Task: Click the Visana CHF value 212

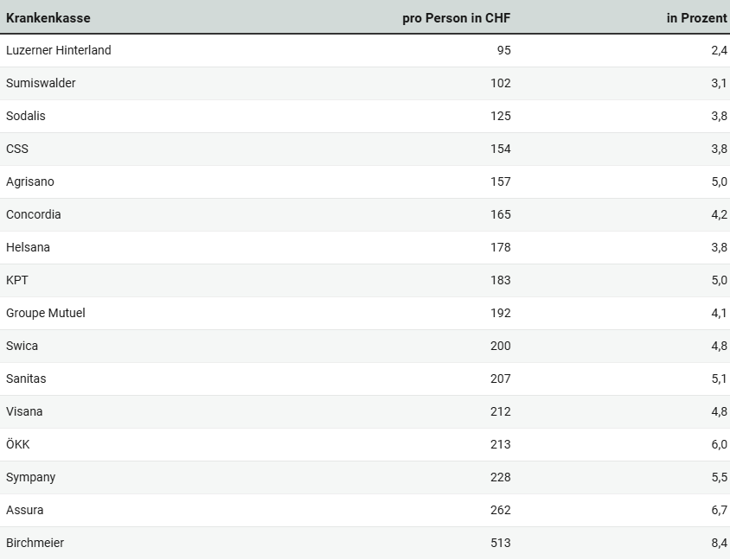Action: tap(500, 411)
